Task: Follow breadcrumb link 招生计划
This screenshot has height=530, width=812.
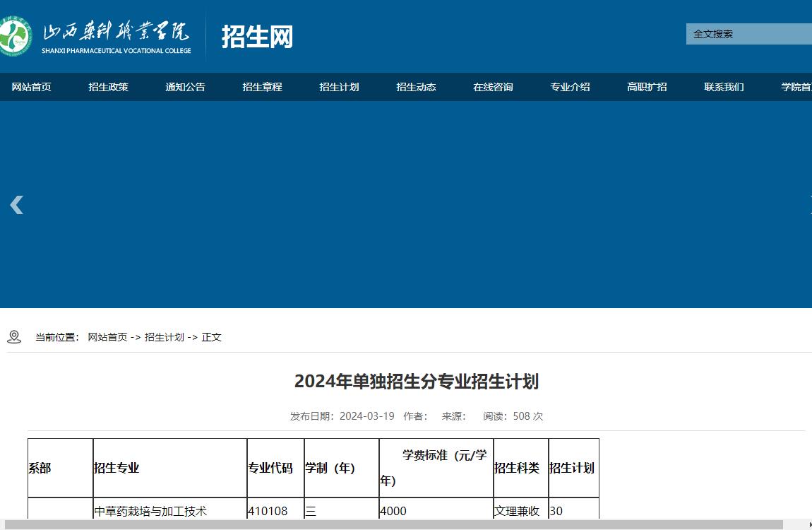Action: pyautogui.click(x=164, y=337)
